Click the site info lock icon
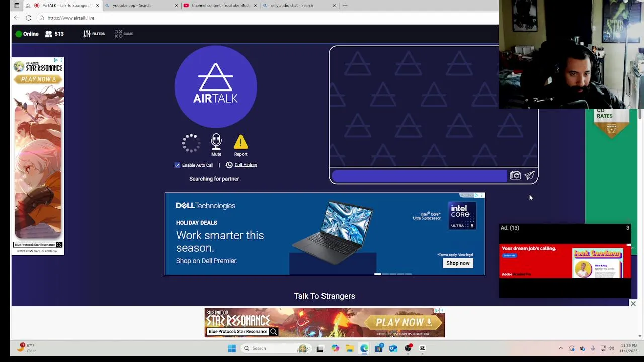Screen dimensions: 644x362 tap(42, 18)
